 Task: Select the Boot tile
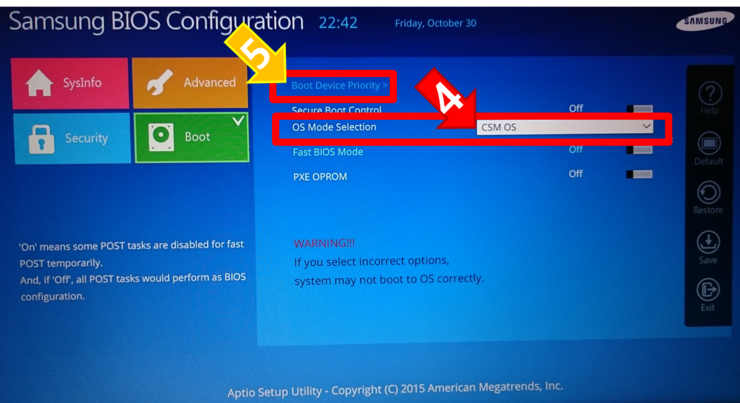coord(192,137)
